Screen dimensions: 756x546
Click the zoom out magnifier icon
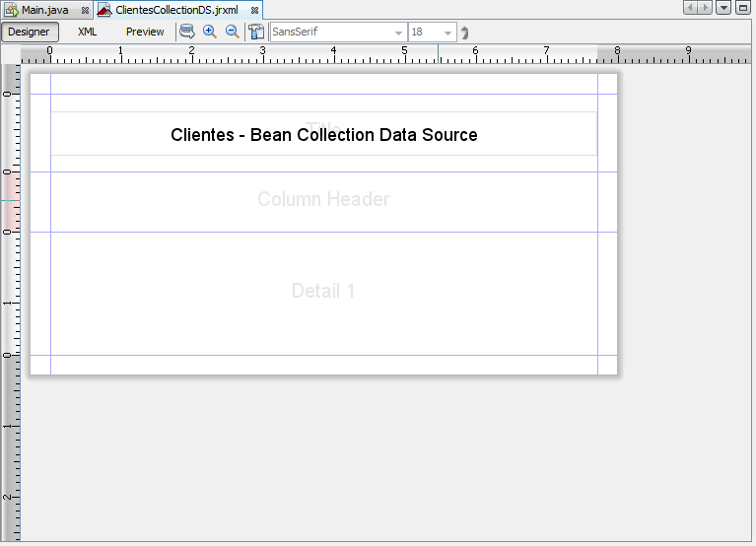click(x=233, y=32)
